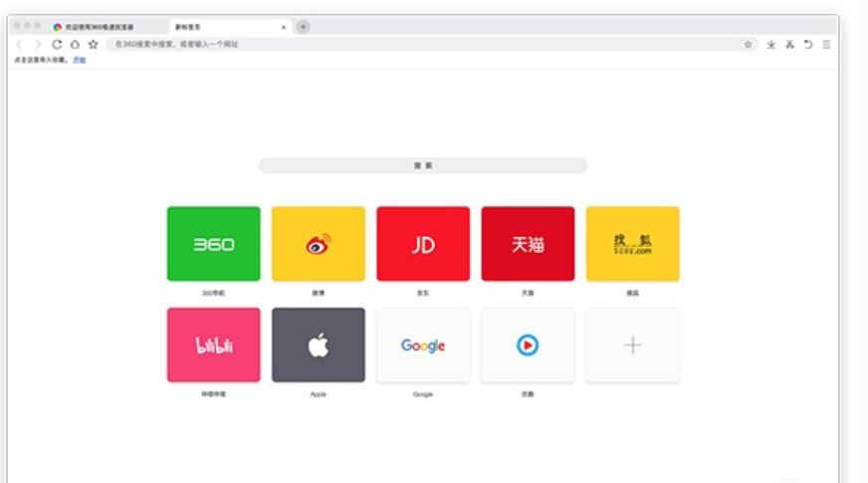Click the blue import bookmarks link
This screenshot has height=483, width=868.
[80, 60]
